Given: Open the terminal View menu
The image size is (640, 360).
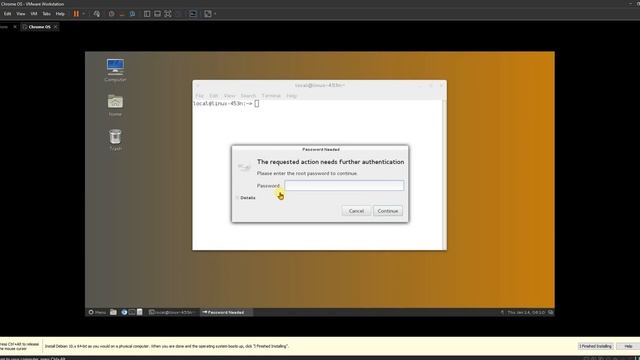Looking at the screenshot, I should pyautogui.click(x=229, y=96).
